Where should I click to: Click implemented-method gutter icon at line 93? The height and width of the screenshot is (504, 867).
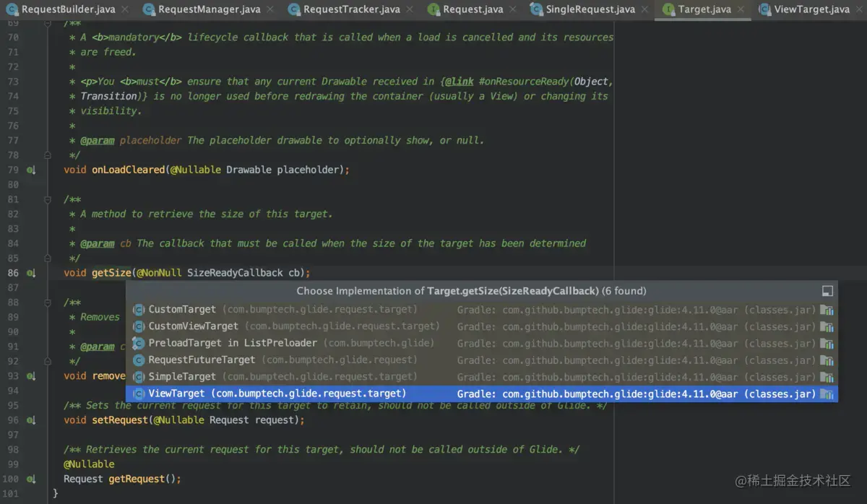tap(31, 376)
